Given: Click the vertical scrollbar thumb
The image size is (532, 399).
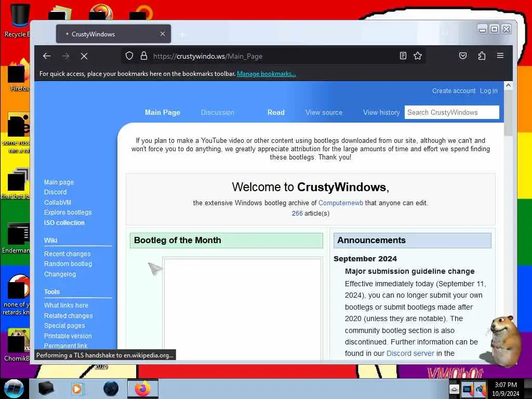Looking at the screenshot, I should pos(508,113).
